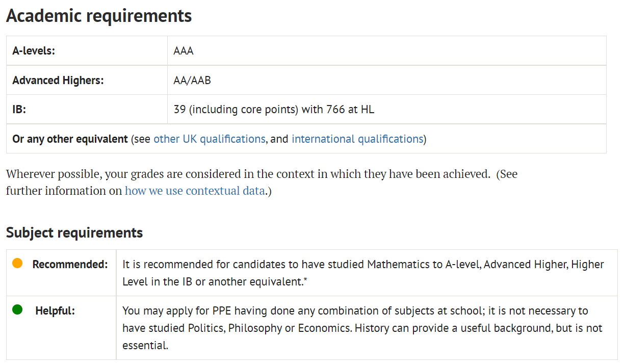Open the other UK qualifications link
Viewport: 625px width, 364px height.
tap(209, 139)
